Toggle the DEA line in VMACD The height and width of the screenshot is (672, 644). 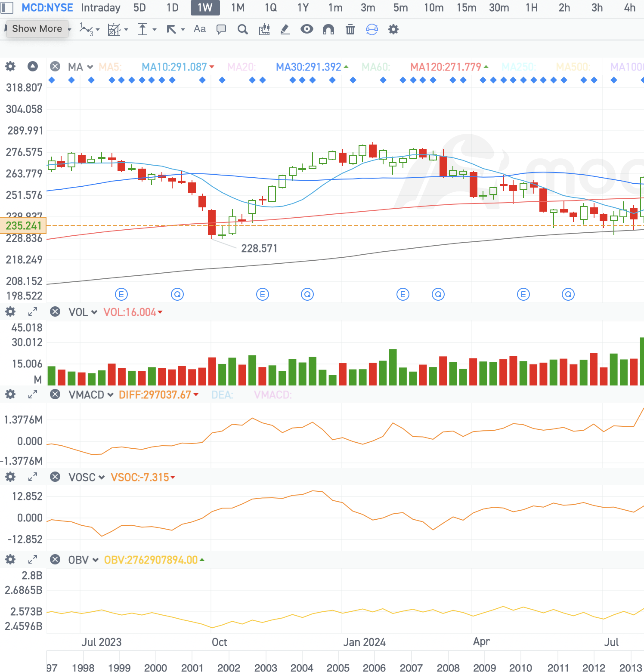[x=222, y=395]
